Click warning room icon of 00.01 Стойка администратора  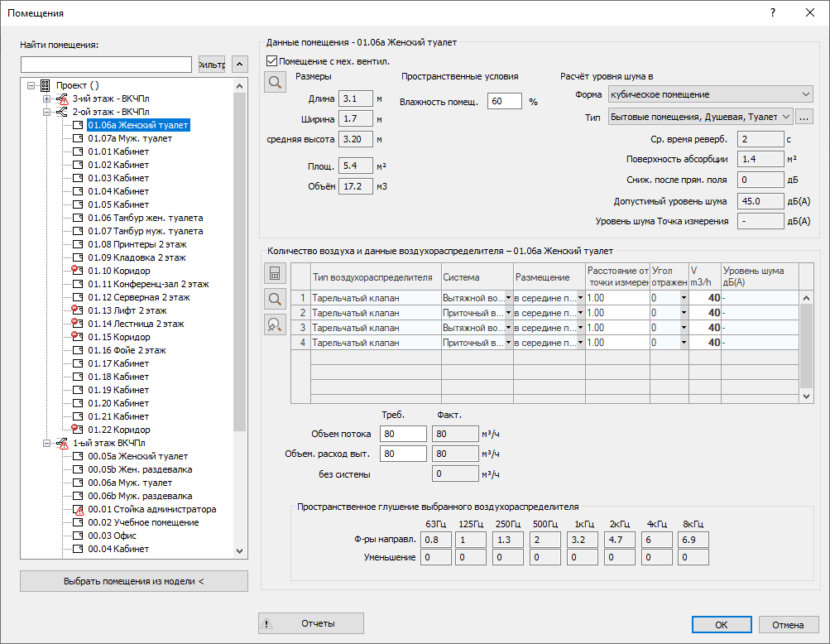tap(78, 509)
